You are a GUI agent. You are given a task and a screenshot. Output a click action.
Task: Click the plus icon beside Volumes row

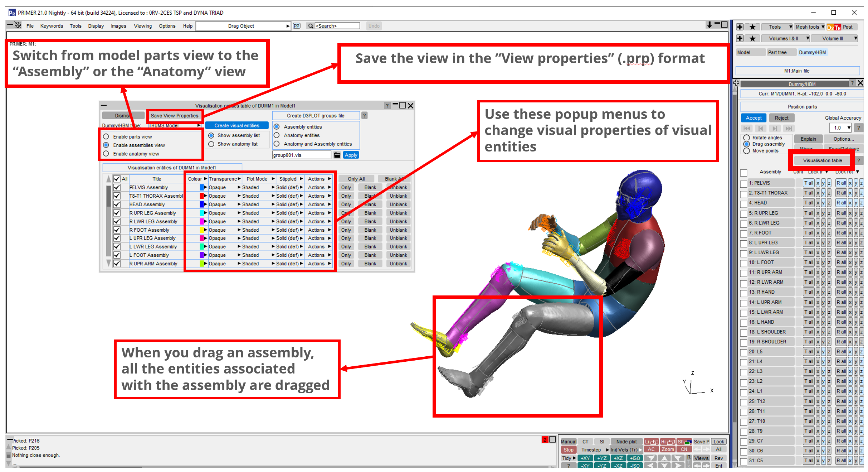coord(740,38)
